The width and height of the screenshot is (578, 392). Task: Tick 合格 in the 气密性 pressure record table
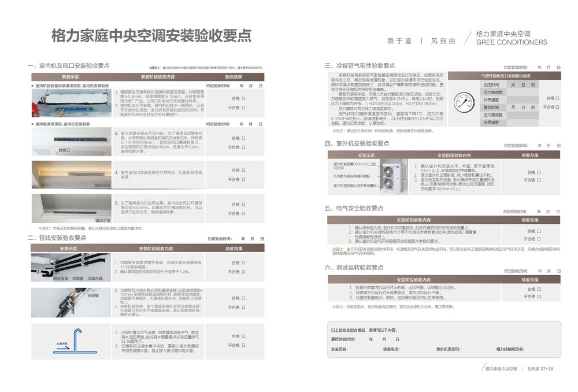558,98
